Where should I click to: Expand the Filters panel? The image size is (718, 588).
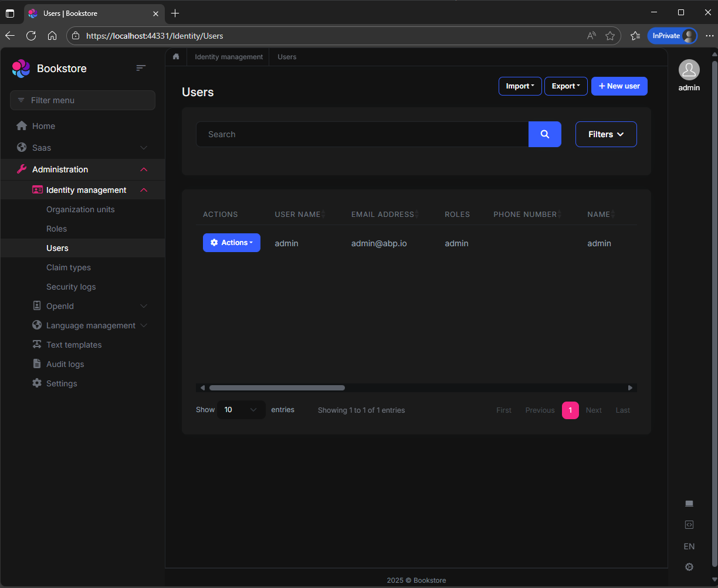(x=606, y=134)
